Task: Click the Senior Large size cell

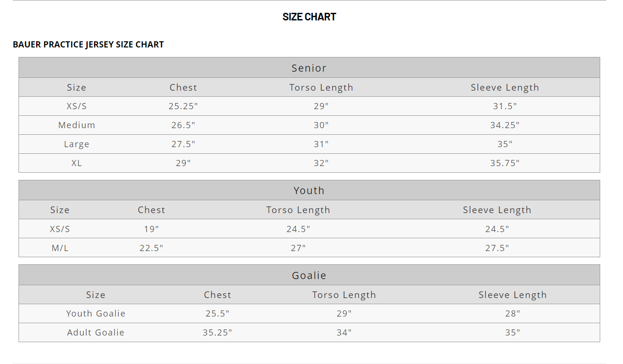Action: click(76, 144)
